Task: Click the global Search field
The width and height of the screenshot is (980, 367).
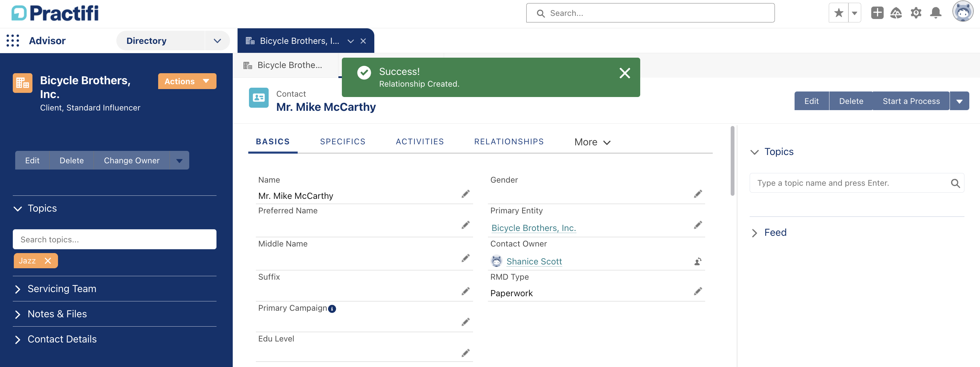Action: point(650,13)
